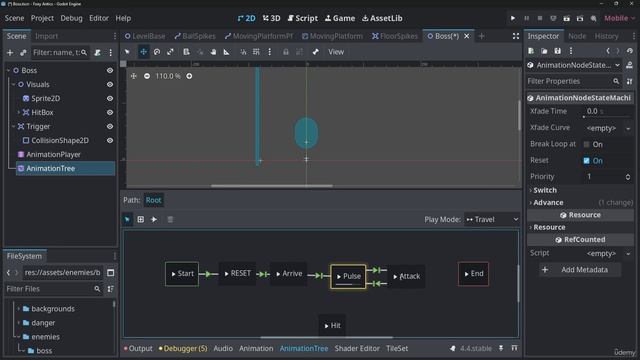Stop the running project
Image resolution: width=640 pixels, height=360 pixels.
(540, 18)
